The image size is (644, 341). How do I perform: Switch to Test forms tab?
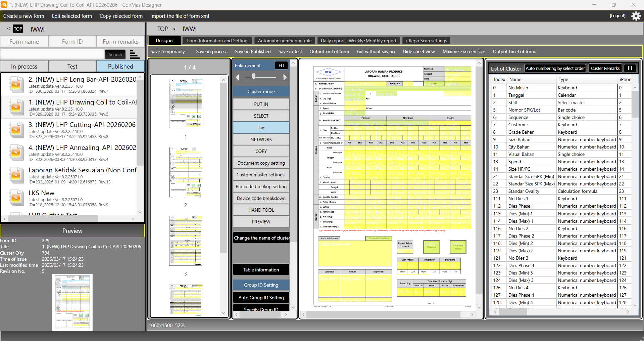coord(72,66)
